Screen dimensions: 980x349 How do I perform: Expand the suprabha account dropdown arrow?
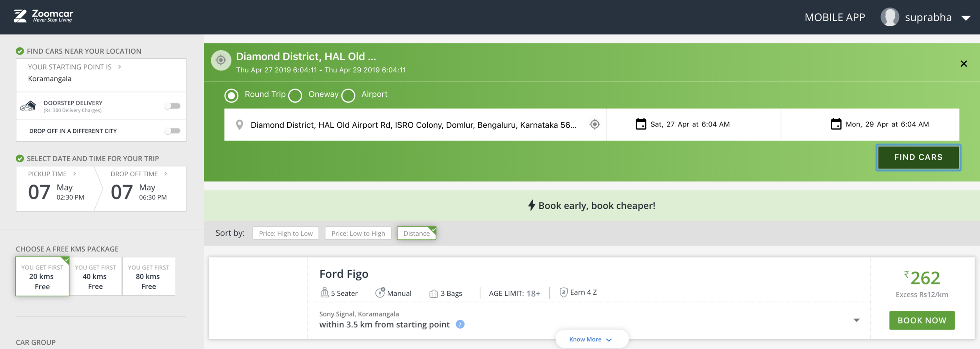tap(966, 18)
